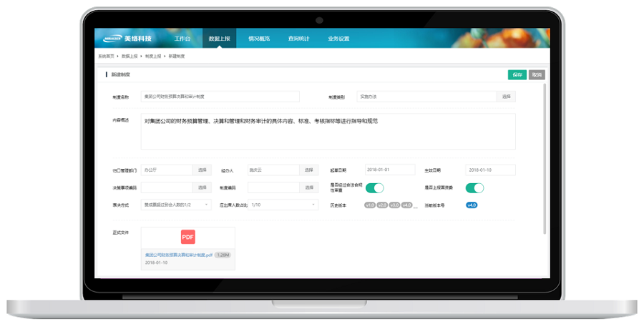Select history version v2.0 badge
Screen dimensions: 644x332
tap(382, 205)
